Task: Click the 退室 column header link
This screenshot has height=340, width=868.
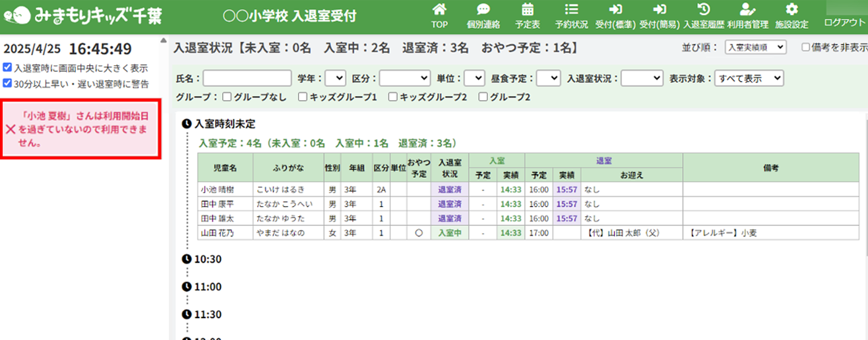Action: coord(604,159)
